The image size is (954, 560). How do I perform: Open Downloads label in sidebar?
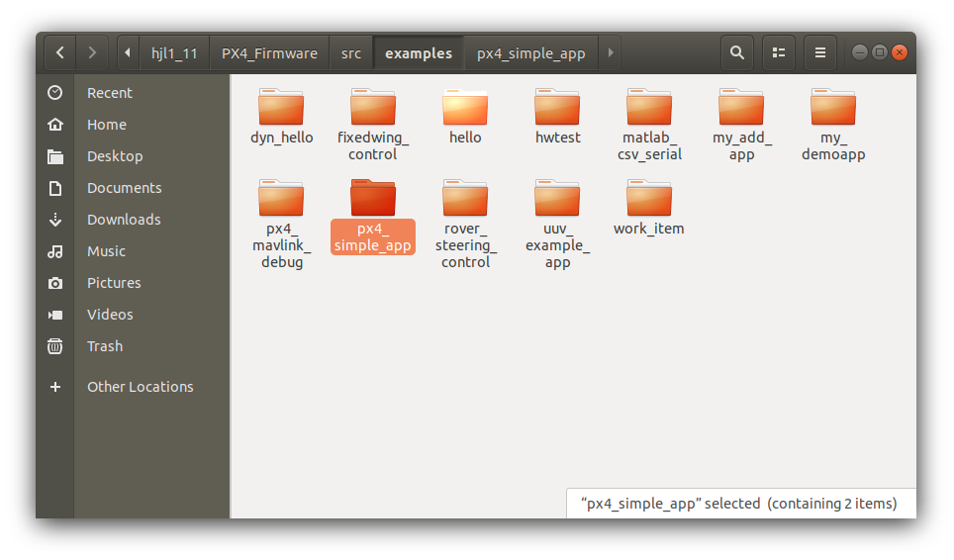click(124, 220)
